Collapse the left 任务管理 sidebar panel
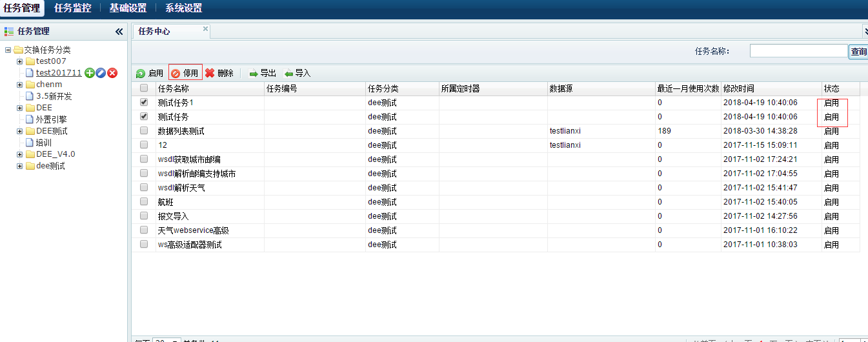The image size is (868, 342). coord(119,31)
